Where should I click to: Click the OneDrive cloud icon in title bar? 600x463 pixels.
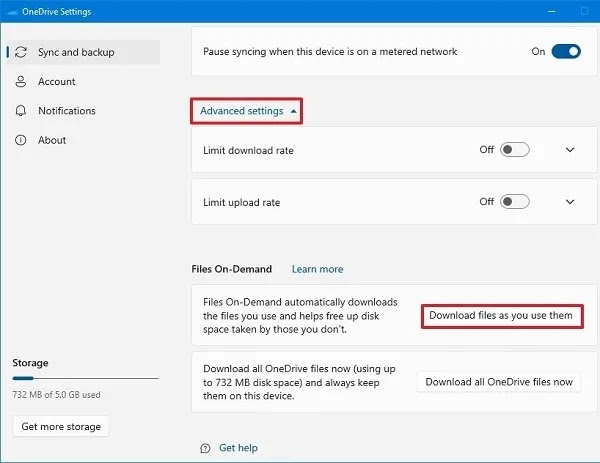pos(12,12)
